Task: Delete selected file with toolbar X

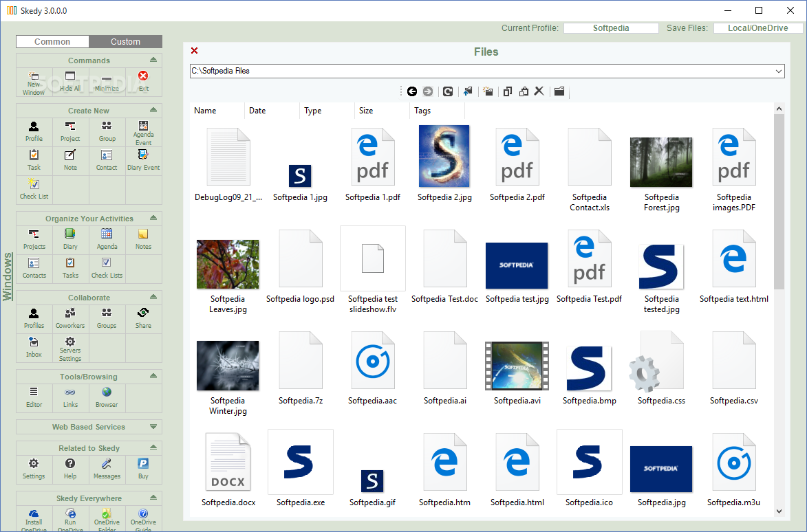Action: tap(539, 91)
